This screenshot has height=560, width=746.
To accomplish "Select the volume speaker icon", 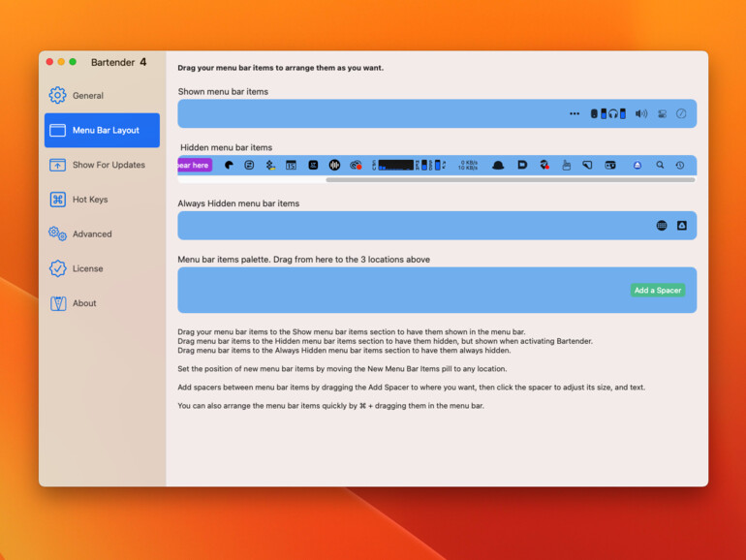I will tap(640, 113).
